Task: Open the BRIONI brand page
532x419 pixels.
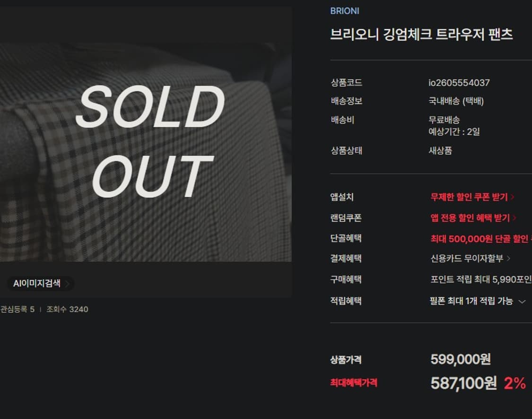Action: click(x=344, y=11)
